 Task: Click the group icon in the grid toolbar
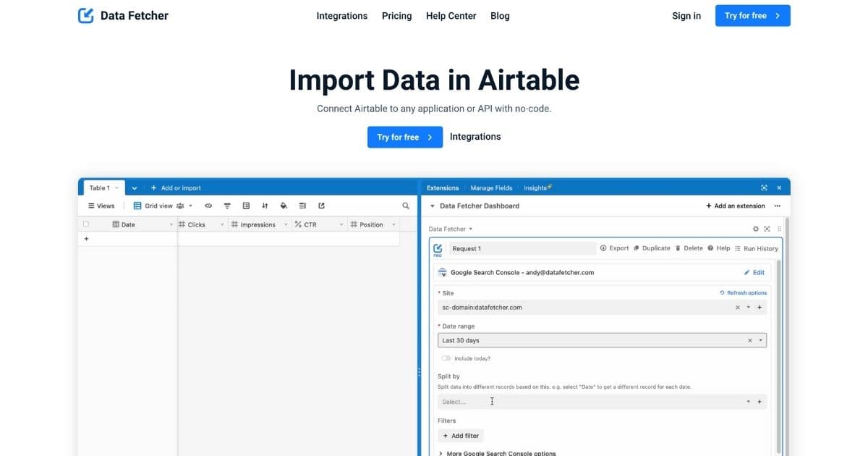click(x=246, y=206)
